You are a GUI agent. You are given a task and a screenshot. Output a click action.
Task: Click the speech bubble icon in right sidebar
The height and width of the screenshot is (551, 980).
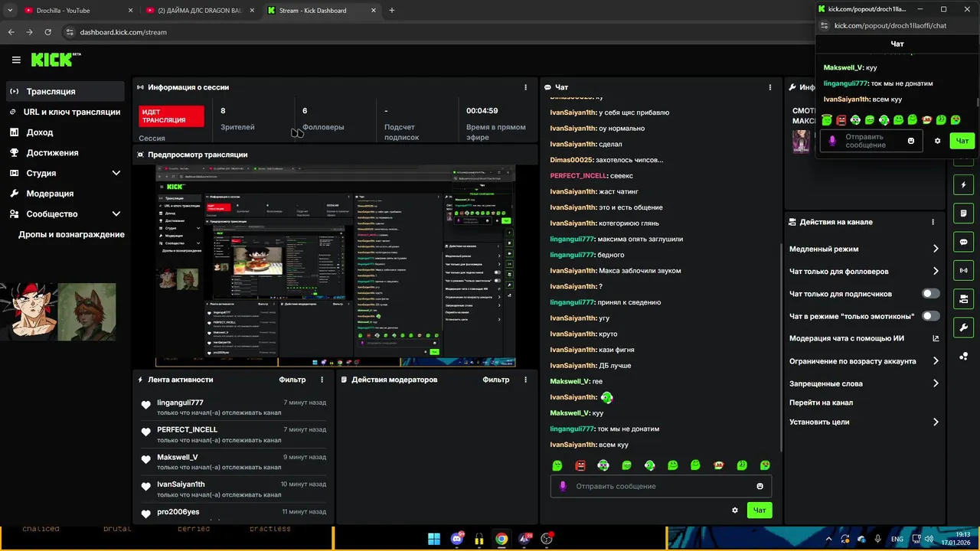click(963, 242)
